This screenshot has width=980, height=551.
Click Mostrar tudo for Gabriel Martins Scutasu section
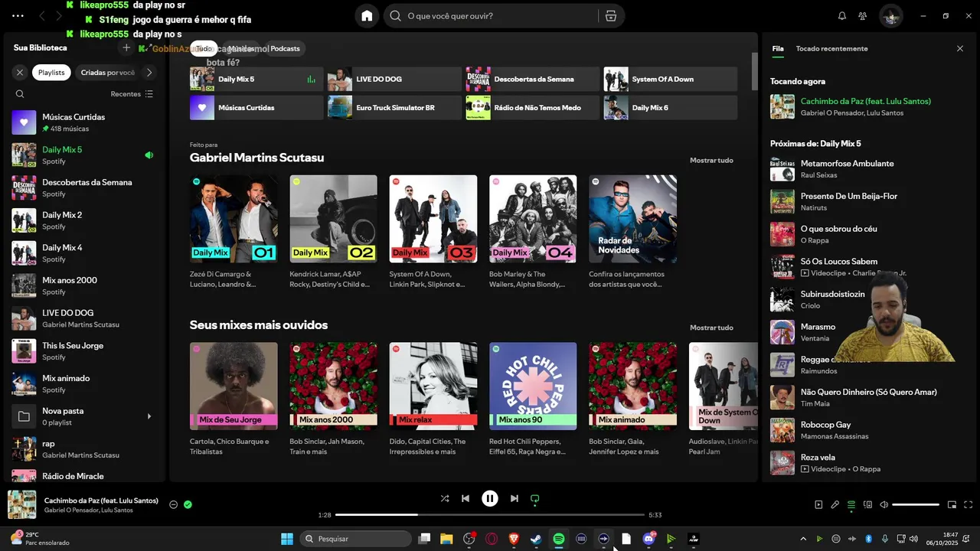coord(711,160)
